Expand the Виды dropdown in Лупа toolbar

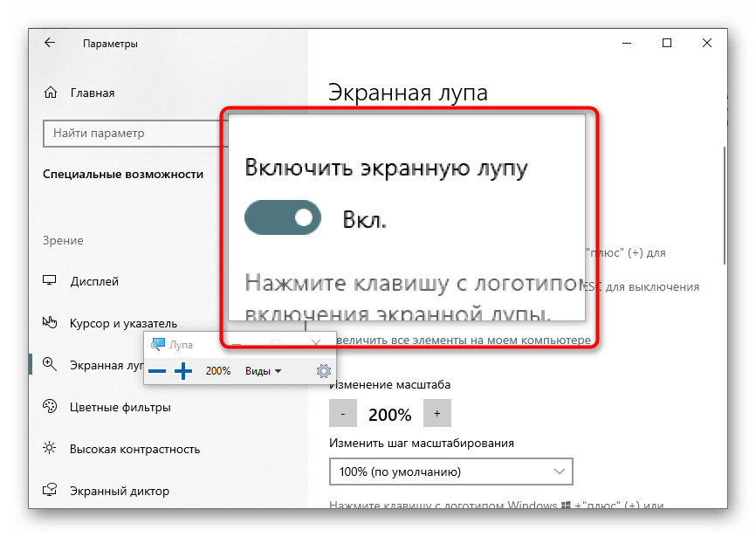pyautogui.click(x=263, y=371)
